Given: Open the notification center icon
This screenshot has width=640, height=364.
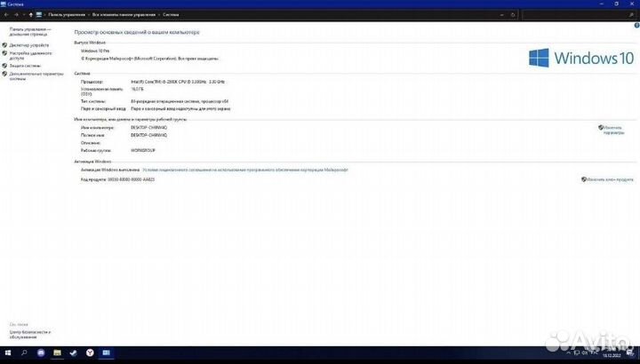Looking at the screenshot, I should point(631,353).
